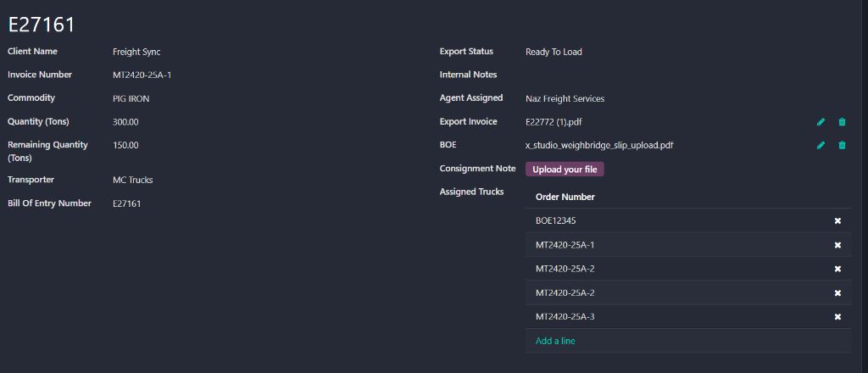Click the Client Name field Freight Sync
Image resolution: width=868 pixels, height=373 pixels.
136,53
